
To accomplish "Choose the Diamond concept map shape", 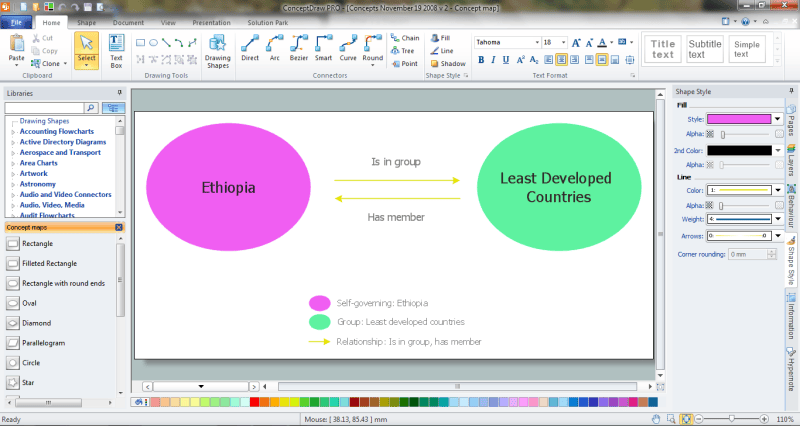I will pyautogui.click(x=36, y=323).
